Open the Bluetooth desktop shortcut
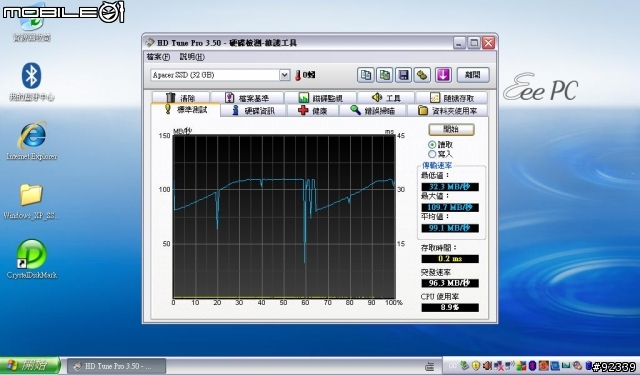This screenshot has height=375, width=640. (31, 76)
